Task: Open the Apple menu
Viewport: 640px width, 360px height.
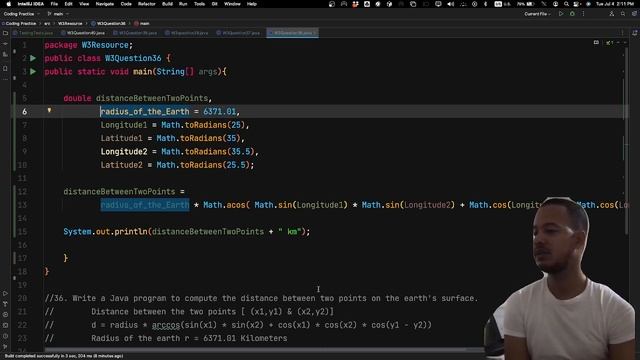Action: coord(8,4)
